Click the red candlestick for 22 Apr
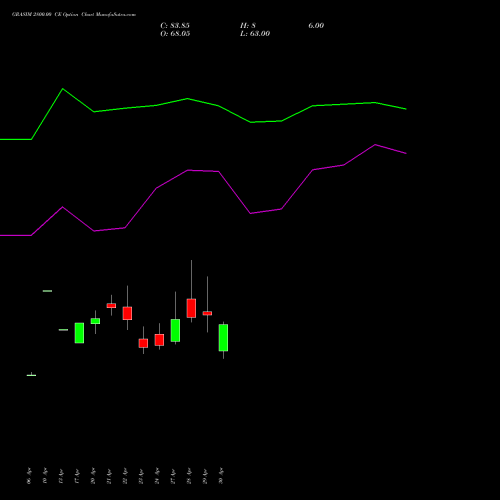The image size is (500, 500). (127, 313)
